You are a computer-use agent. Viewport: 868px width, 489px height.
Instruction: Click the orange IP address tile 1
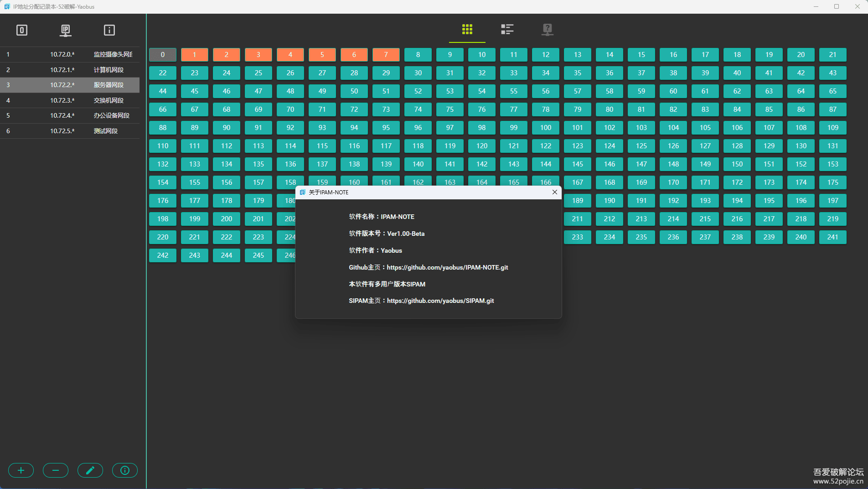tap(195, 55)
